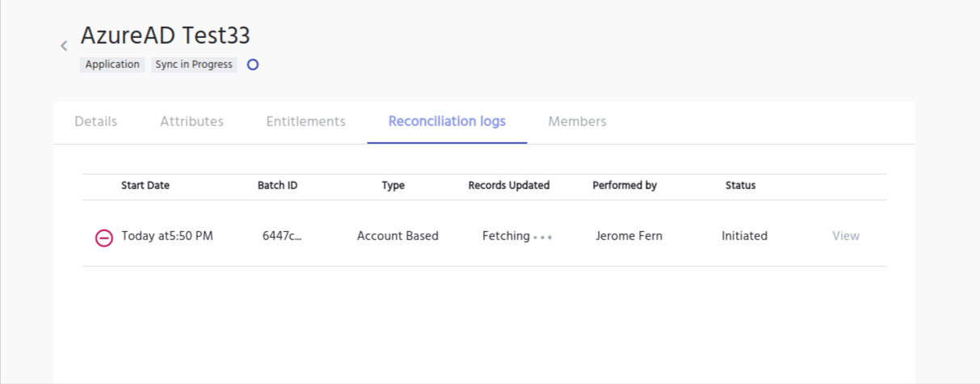This screenshot has height=384, width=980.
Task: Open the Members tab
Action: pos(577,122)
